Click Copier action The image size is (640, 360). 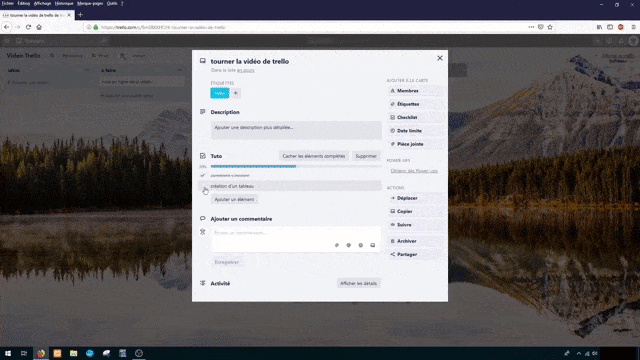[x=415, y=211]
